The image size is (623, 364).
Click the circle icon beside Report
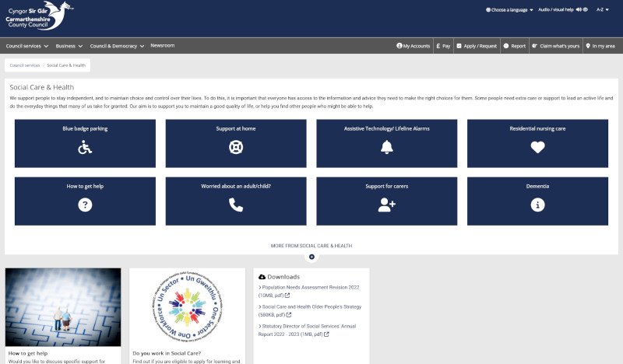click(x=506, y=46)
